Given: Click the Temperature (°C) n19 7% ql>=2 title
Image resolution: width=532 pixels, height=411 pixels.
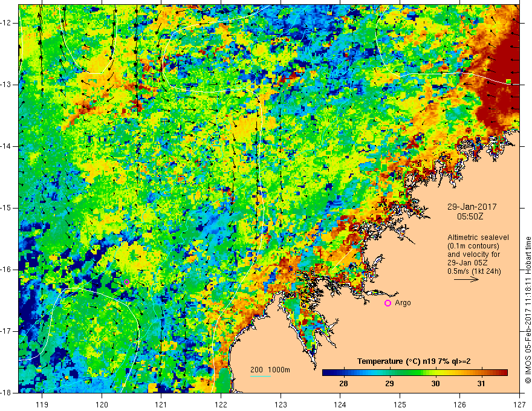Looking at the screenshot, I should tap(414, 361).
